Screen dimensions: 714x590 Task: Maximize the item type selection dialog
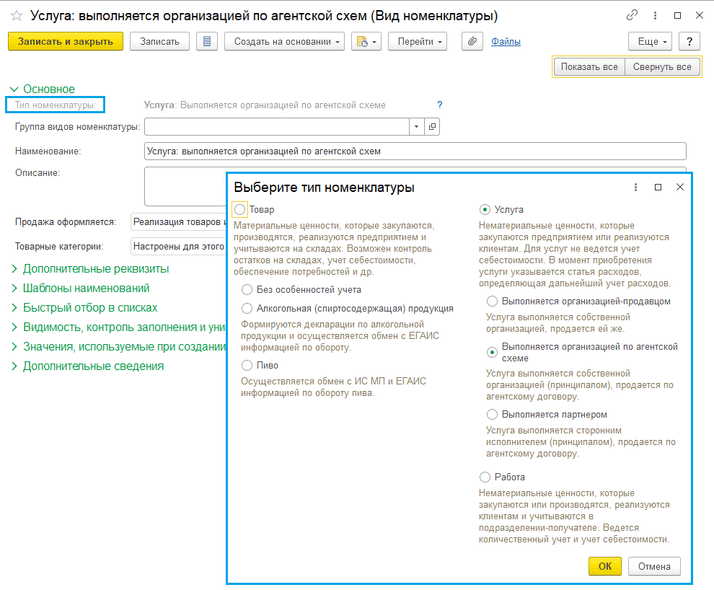coord(658,187)
